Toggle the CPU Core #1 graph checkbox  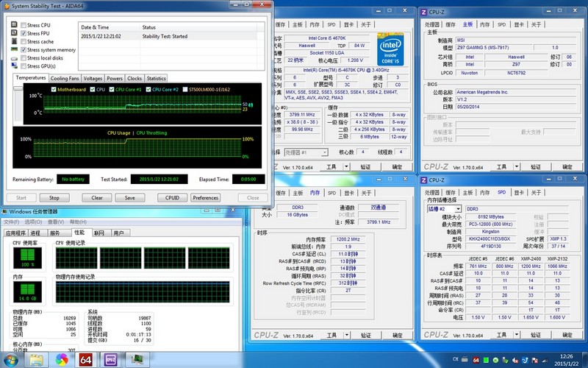[x=112, y=89]
